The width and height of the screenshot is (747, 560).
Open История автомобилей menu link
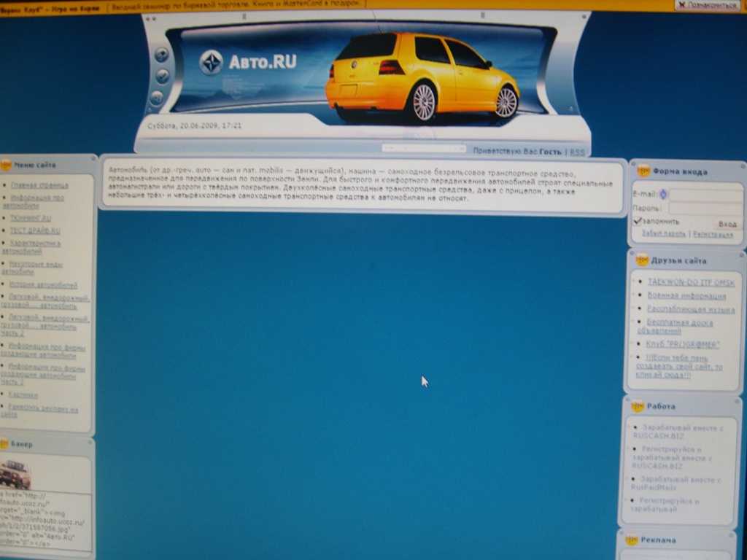pyautogui.click(x=43, y=285)
